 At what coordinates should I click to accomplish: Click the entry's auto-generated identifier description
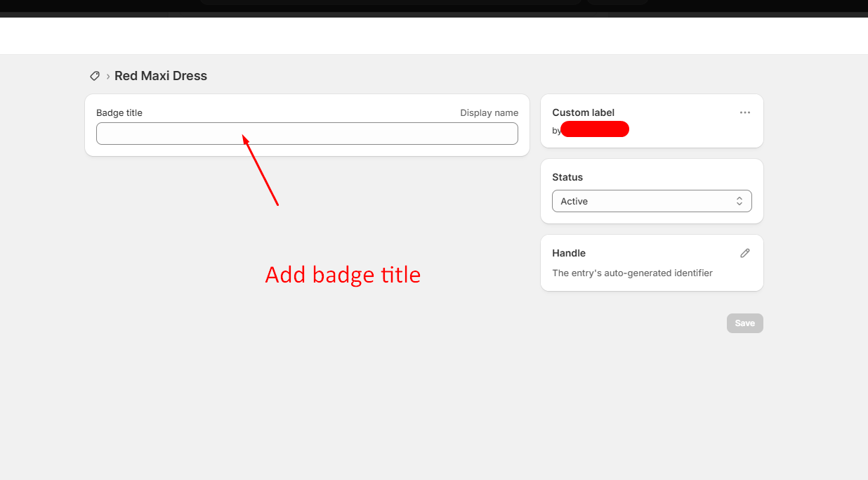(632, 273)
